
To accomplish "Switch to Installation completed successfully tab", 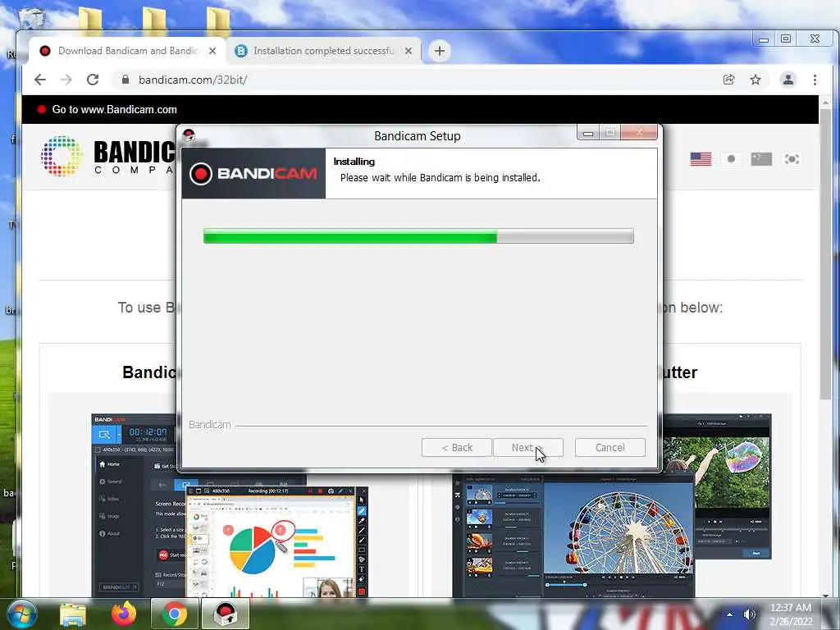I will coord(323,51).
